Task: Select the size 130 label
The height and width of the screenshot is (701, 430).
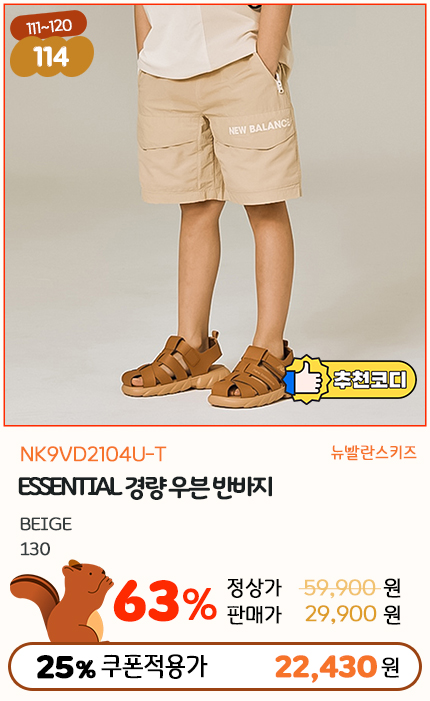Action: click(35, 549)
